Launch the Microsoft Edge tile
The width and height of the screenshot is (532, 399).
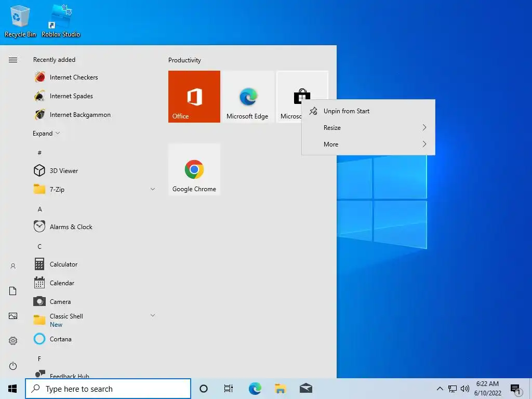click(x=248, y=96)
